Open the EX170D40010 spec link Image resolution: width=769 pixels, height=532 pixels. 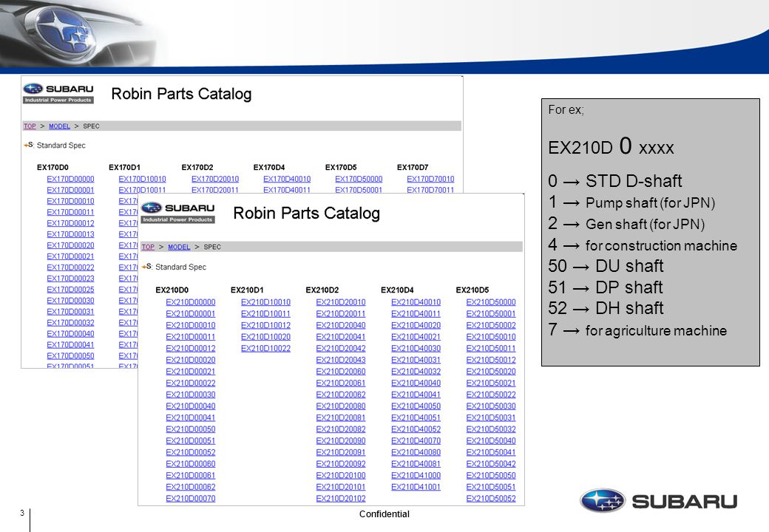pyautogui.click(x=287, y=179)
